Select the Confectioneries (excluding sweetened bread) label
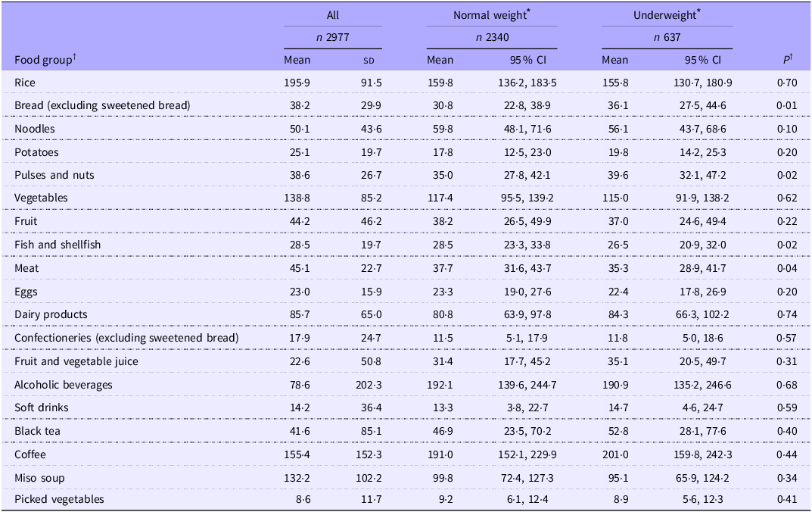 coord(126,338)
